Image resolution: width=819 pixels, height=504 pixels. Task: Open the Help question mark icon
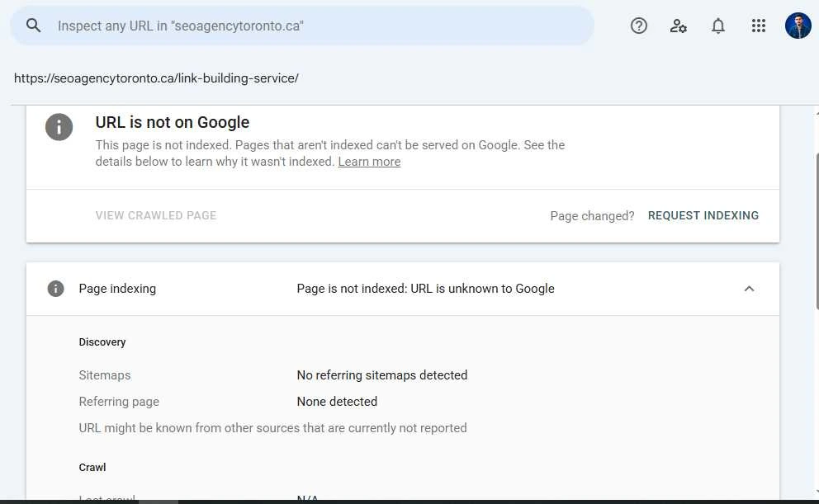pyautogui.click(x=638, y=26)
